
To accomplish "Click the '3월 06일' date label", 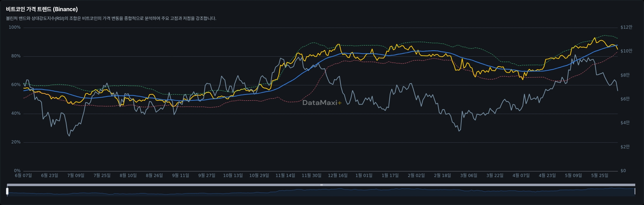I will pos(469,176).
